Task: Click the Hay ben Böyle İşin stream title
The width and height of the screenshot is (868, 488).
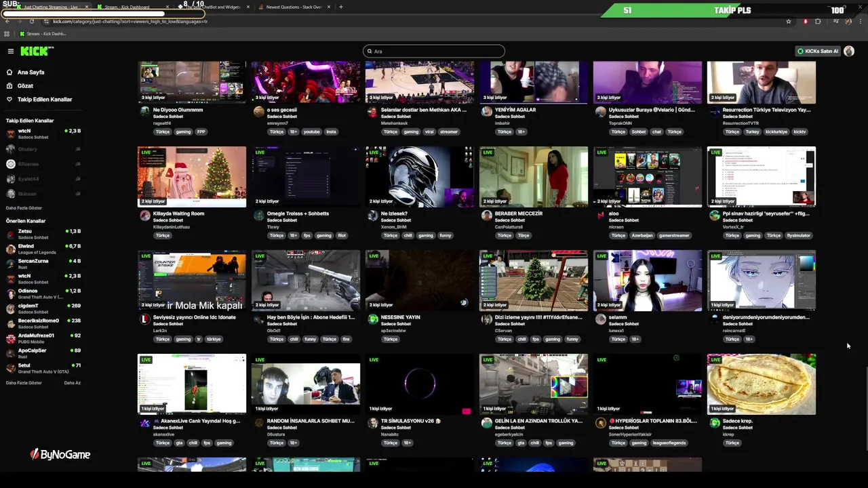Action: pos(311,317)
